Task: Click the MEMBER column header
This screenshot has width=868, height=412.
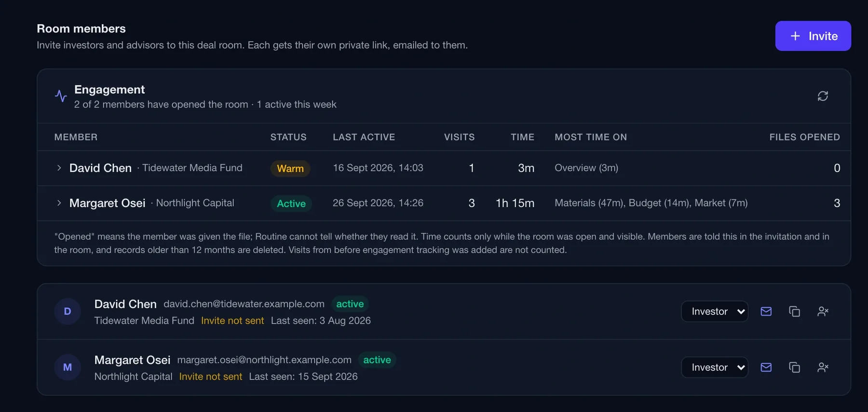Action: click(76, 137)
